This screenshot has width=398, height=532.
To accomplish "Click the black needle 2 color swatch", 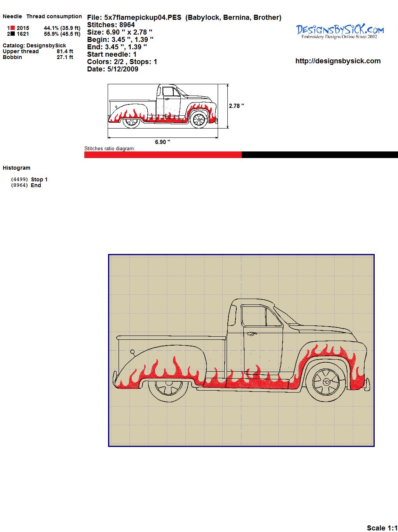I will 13,34.
